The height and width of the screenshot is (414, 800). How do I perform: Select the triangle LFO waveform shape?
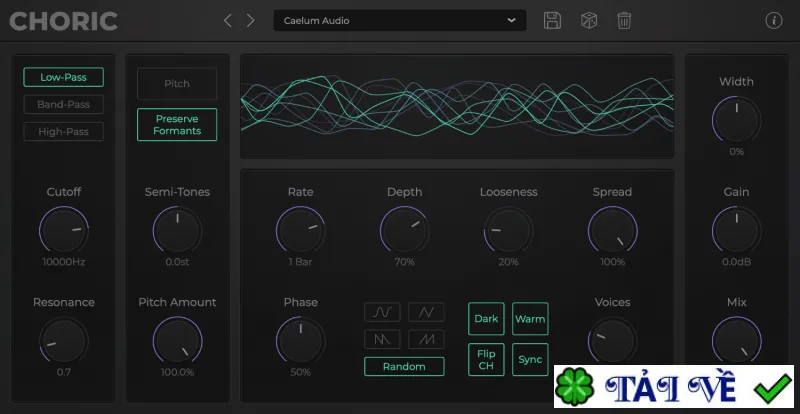point(426,312)
